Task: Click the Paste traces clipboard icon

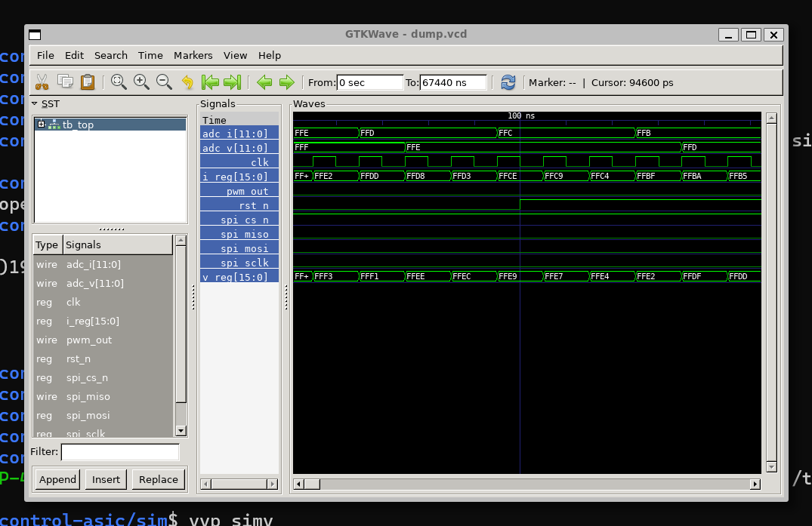Action: tap(88, 82)
